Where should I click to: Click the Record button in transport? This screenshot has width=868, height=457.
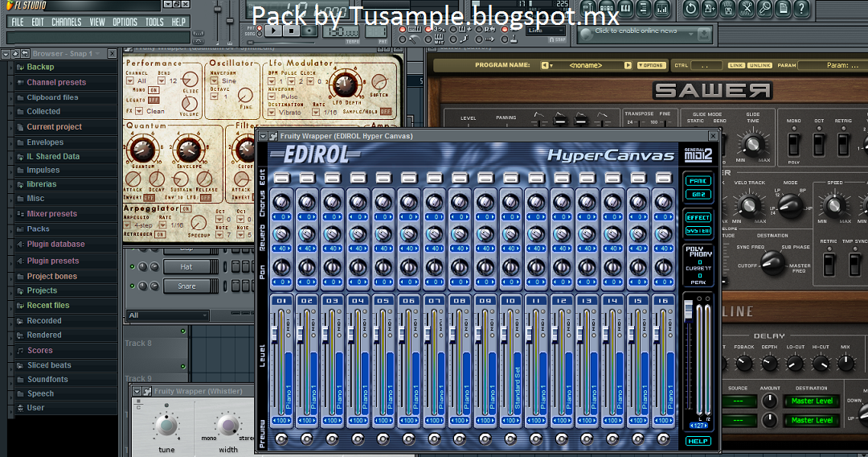(309, 31)
